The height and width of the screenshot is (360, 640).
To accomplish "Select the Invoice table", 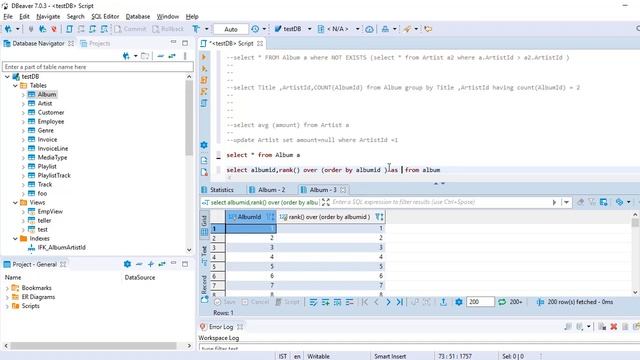I will pyautogui.click(x=47, y=139).
